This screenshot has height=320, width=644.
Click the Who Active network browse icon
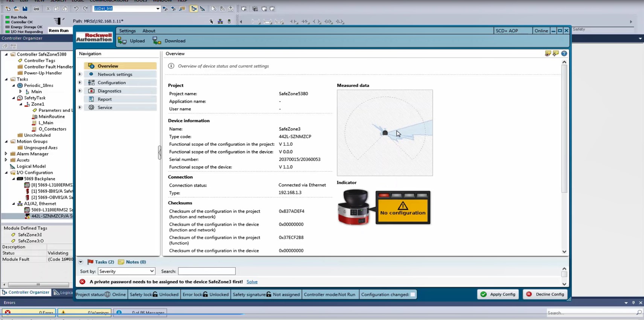(x=220, y=21)
